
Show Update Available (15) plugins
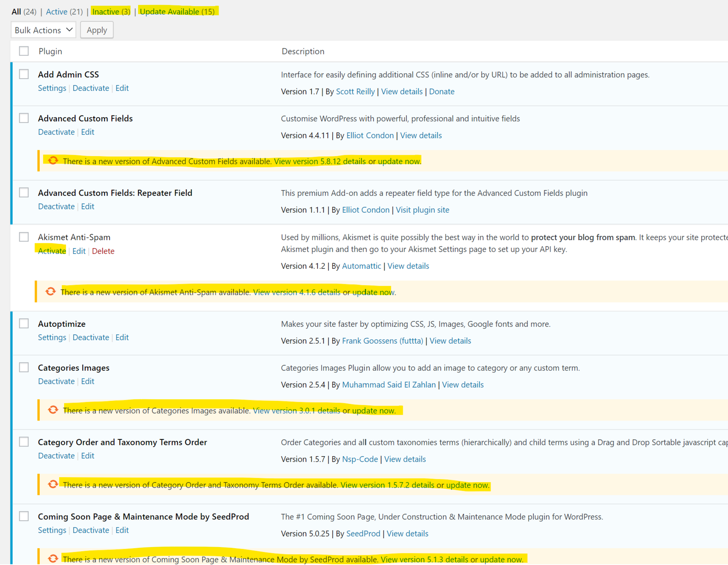click(x=177, y=12)
